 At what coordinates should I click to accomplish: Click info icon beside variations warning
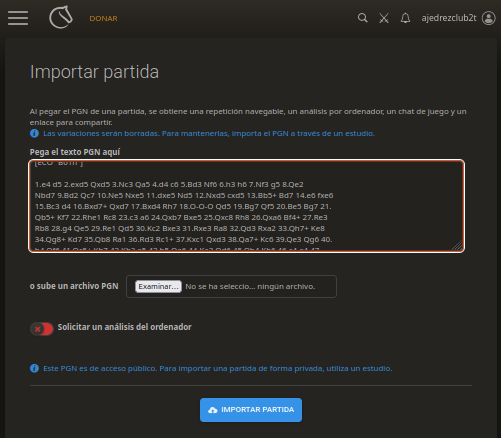tap(34, 133)
